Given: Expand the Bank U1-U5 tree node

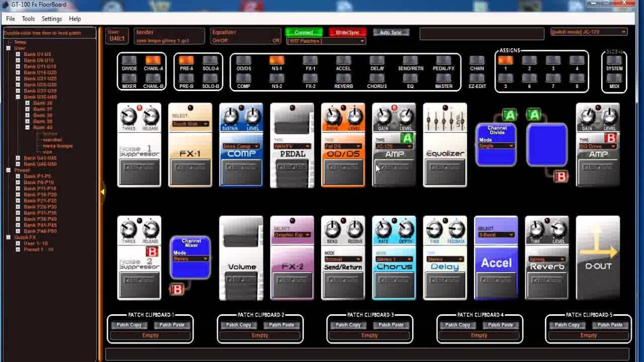Looking at the screenshot, I should [x=18, y=54].
